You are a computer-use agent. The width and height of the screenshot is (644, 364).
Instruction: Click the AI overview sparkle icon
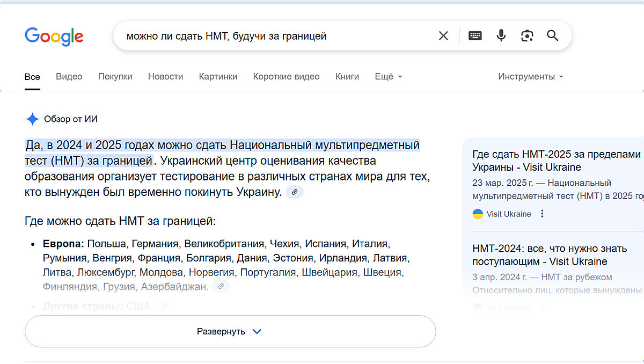(32, 119)
